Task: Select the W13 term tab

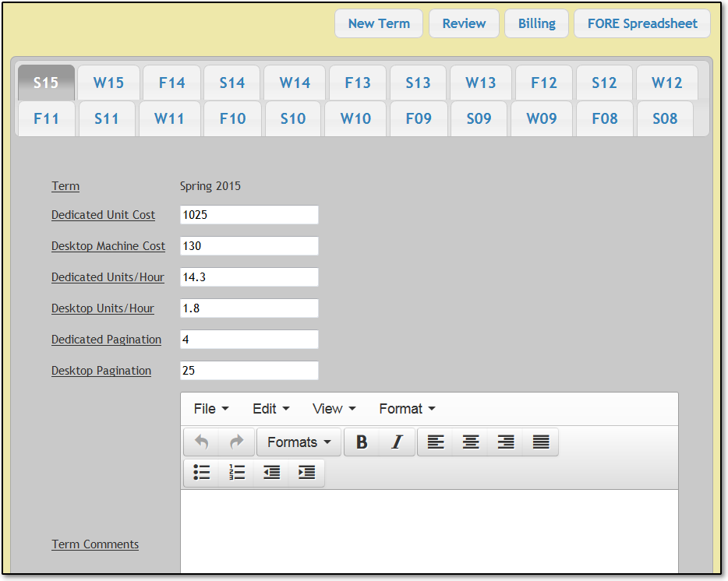Action: pyautogui.click(x=481, y=83)
